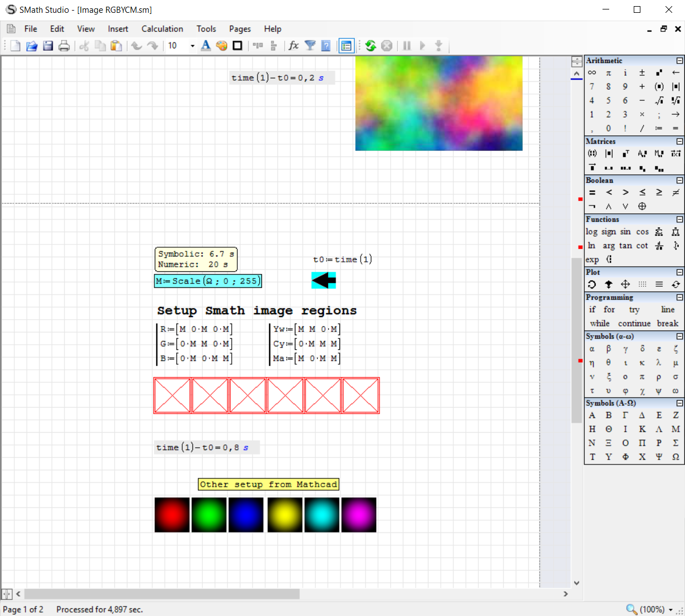The image size is (685, 616).
Task: Open the function insert fx tool
Action: pos(294,46)
